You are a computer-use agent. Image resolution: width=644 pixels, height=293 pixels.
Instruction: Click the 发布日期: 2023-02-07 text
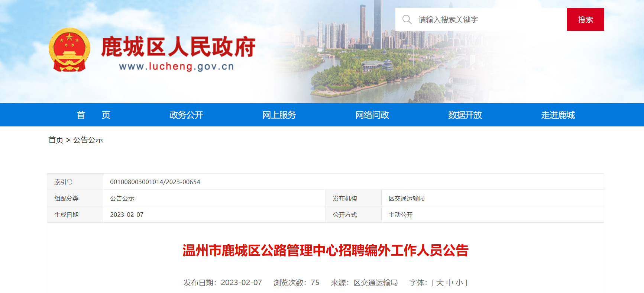tap(223, 283)
